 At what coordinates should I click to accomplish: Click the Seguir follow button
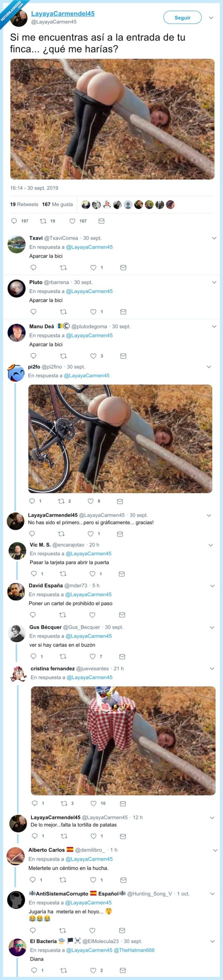182,18
